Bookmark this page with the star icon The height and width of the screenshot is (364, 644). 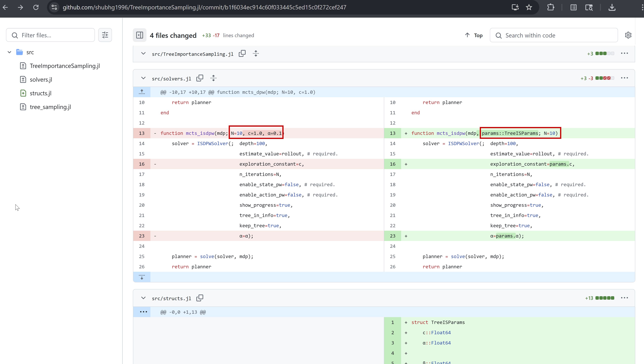click(529, 7)
